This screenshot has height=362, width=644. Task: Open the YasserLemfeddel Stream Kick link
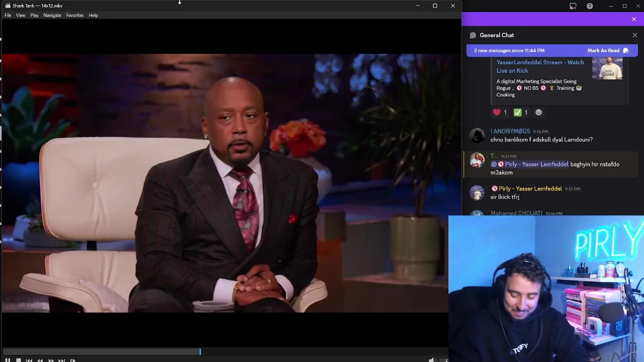click(540, 66)
